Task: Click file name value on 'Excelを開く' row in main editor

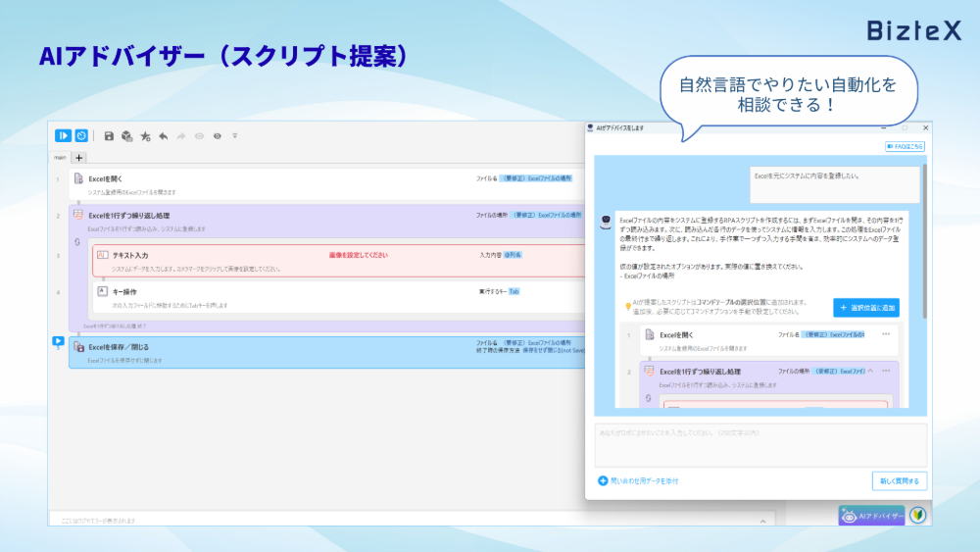Action: click(x=537, y=178)
